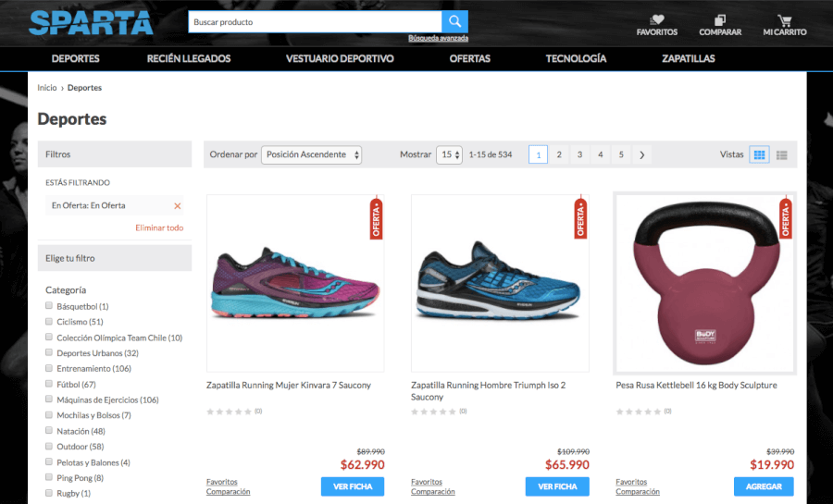Viewport: 833px width, 504px height.
Task: Open Zapatilla Running Hombre Triumph Iso 2 title
Action: [488, 391]
